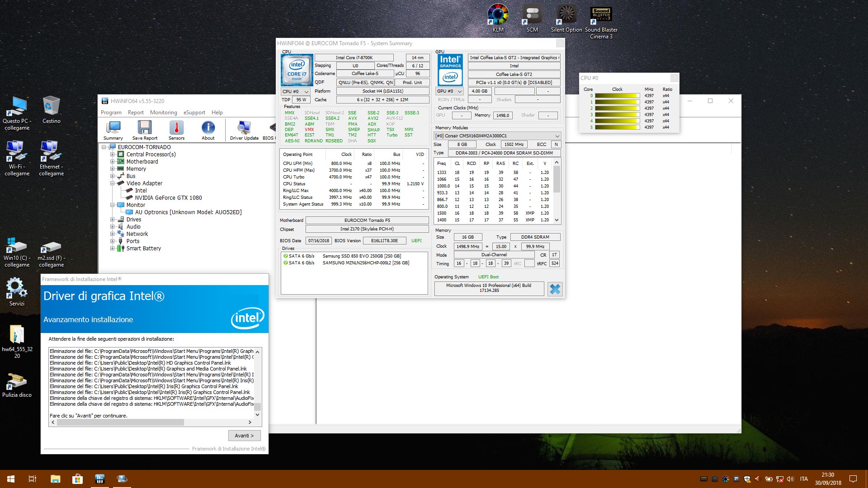Expand Central Processor(s) tree node
Image resolution: width=868 pixels, height=488 pixels.
coord(112,154)
